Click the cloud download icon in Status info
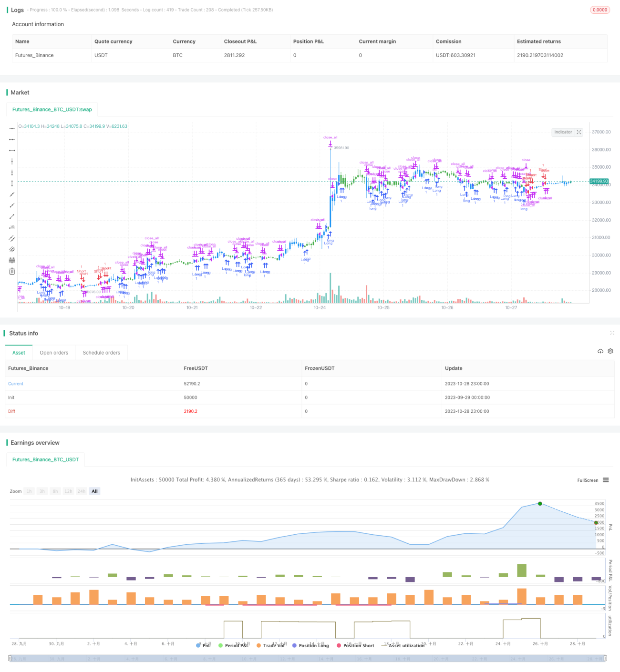Image resolution: width=620 pixels, height=672 pixels. pos(600,351)
